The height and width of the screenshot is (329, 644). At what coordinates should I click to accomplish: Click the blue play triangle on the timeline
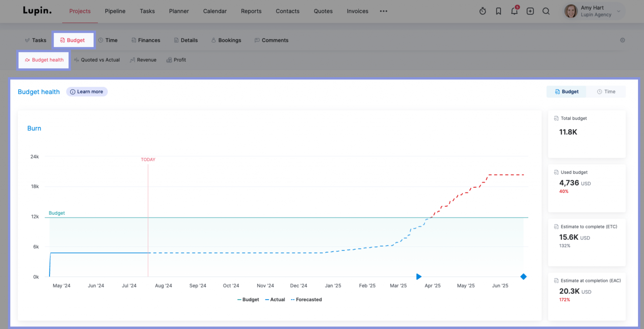tap(419, 277)
